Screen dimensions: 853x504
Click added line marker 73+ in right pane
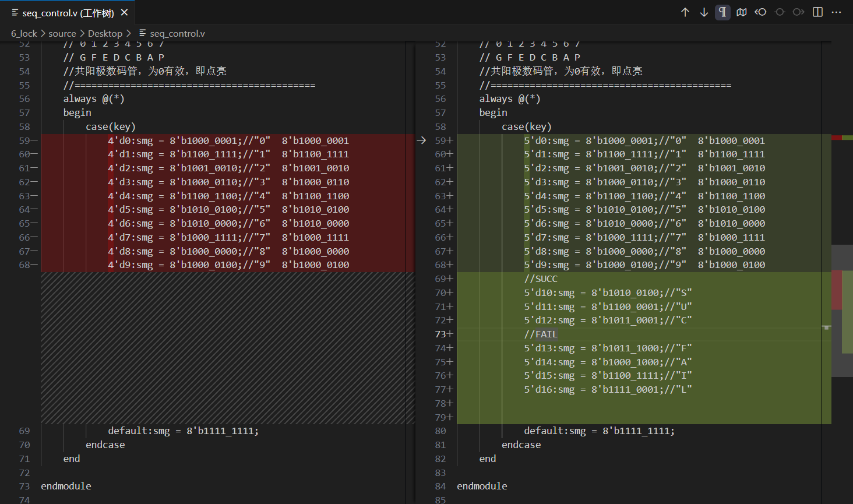[x=444, y=334]
